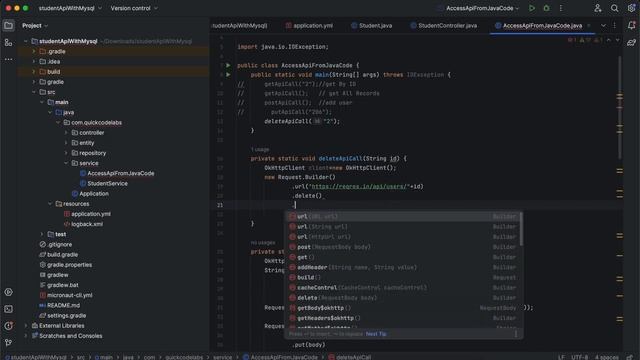Open logback.xml in resources
The width and height of the screenshot is (640, 360).
(87, 224)
